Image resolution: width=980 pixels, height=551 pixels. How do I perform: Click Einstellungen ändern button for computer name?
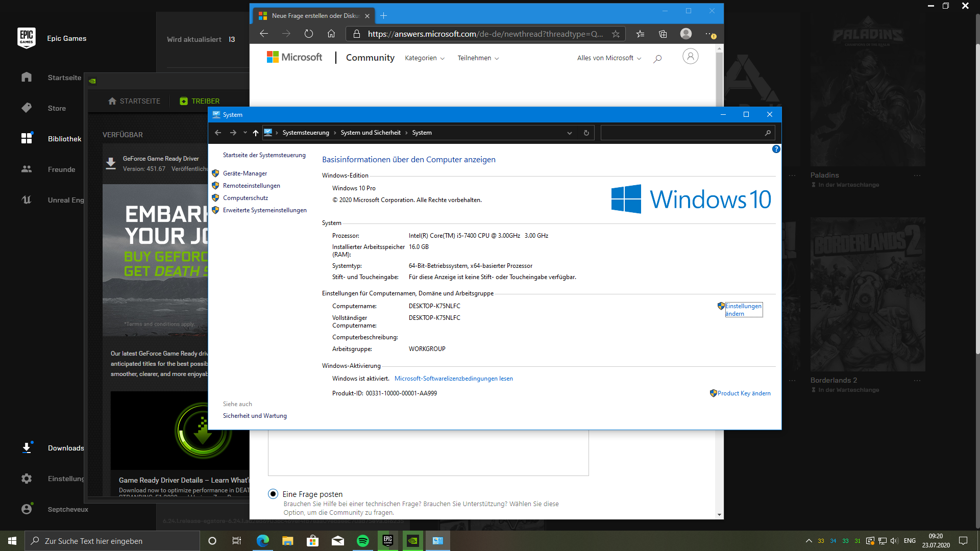(742, 310)
